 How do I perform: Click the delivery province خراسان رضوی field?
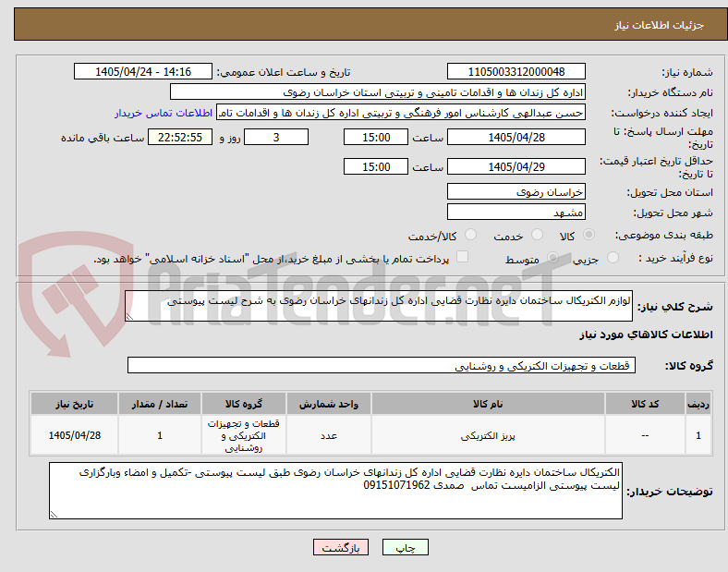(516, 192)
